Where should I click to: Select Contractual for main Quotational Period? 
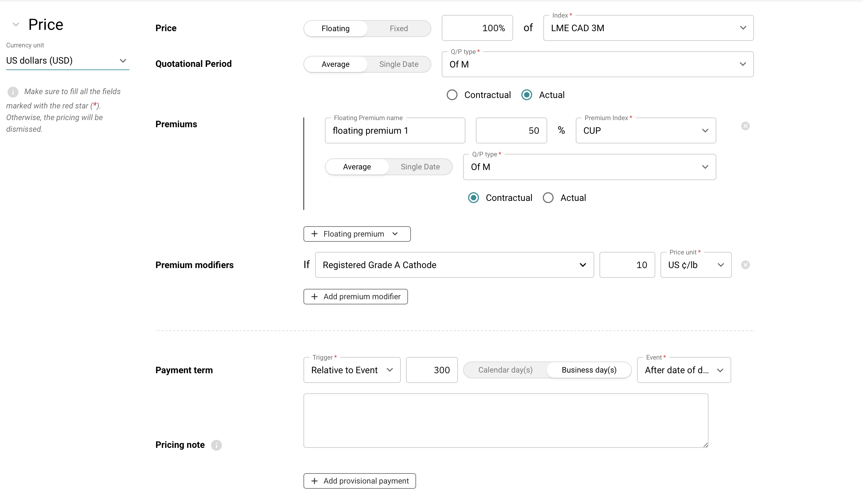coord(452,95)
